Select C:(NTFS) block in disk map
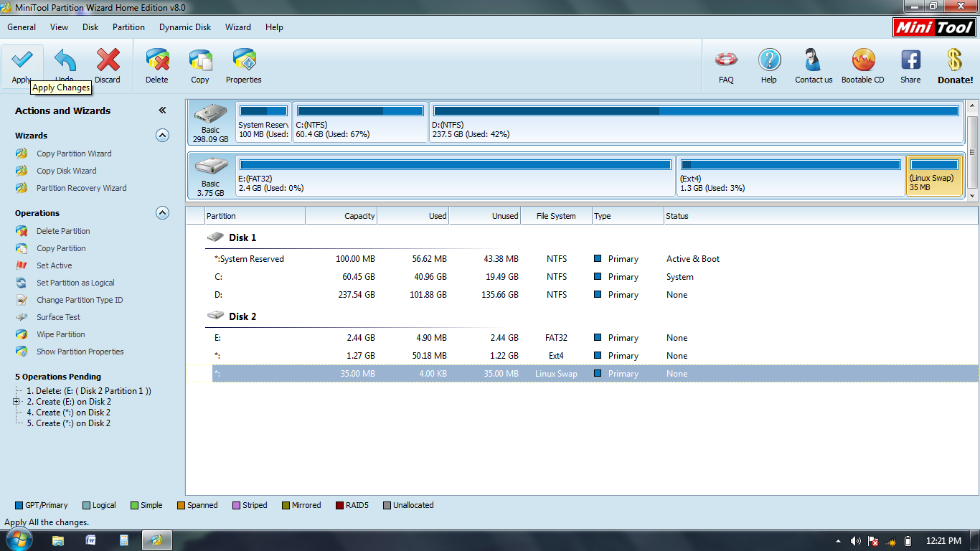 coord(360,122)
